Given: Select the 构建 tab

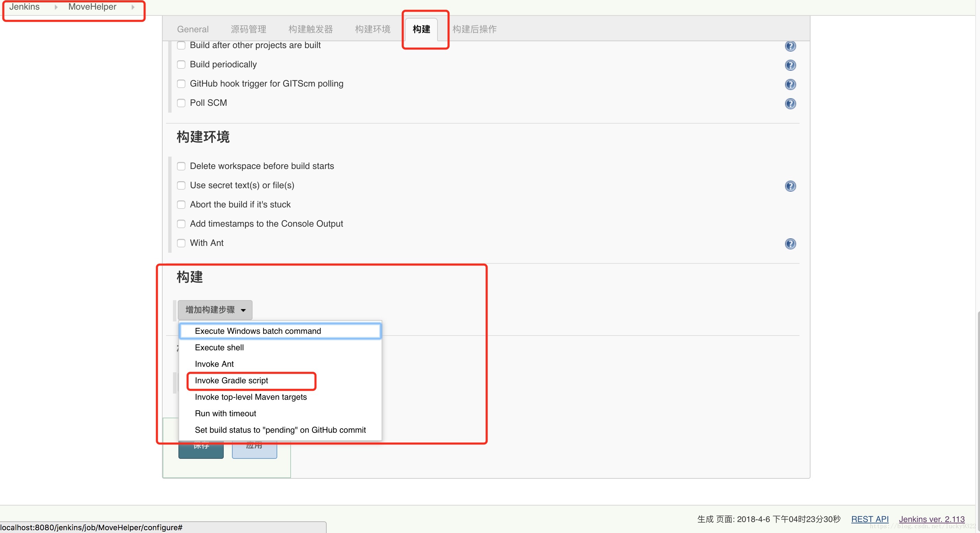Looking at the screenshot, I should click(x=421, y=29).
